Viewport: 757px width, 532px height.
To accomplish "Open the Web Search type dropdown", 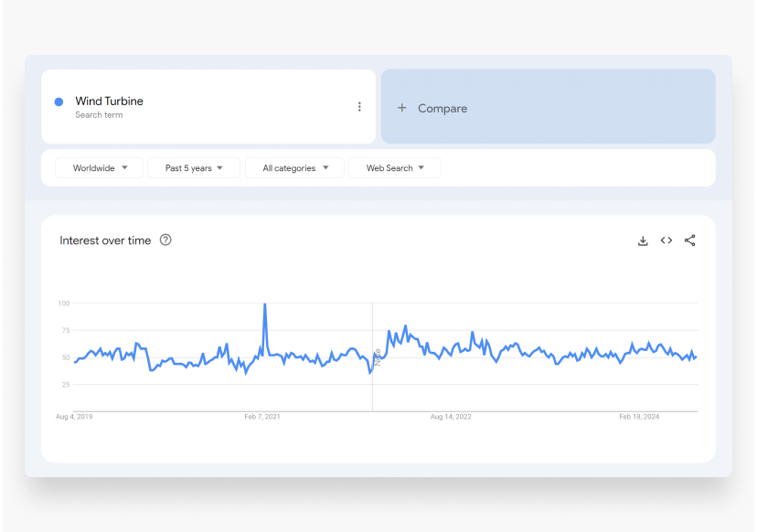I will (395, 168).
